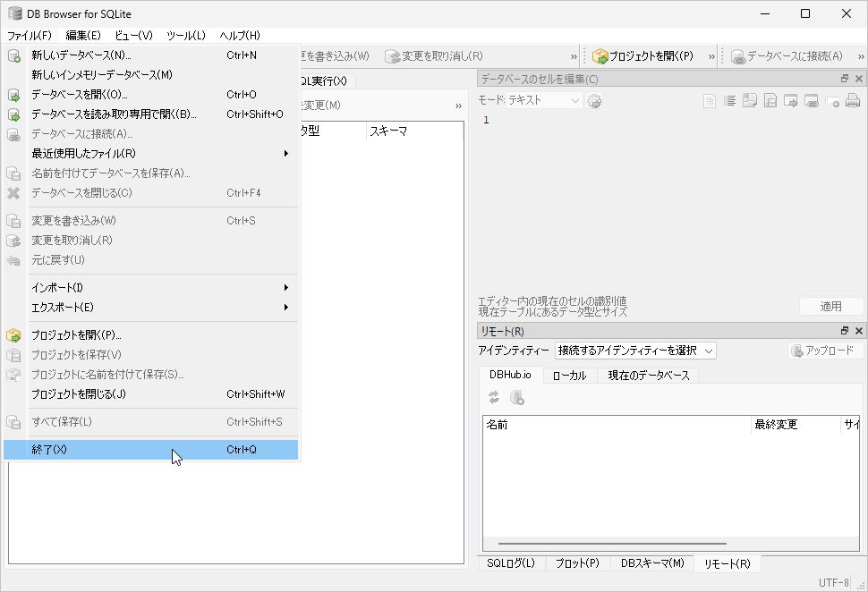This screenshot has width=868, height=592.
Task: Click the gear icon next to the mode selector
Action: pos(592,100)
